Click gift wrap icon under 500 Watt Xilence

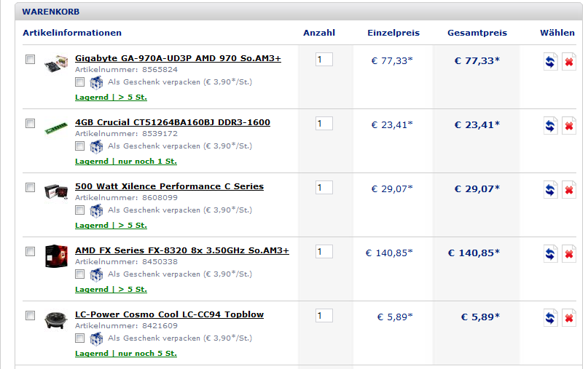pyautogui.click(x=96, y=210)
